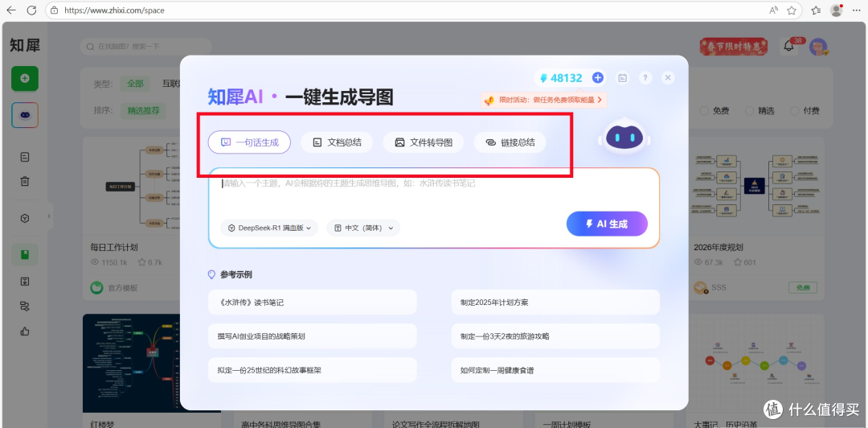This screenshot has width=868, height=428.
Task: Click the hexagon icon in left sidebar
Action: 25,219
